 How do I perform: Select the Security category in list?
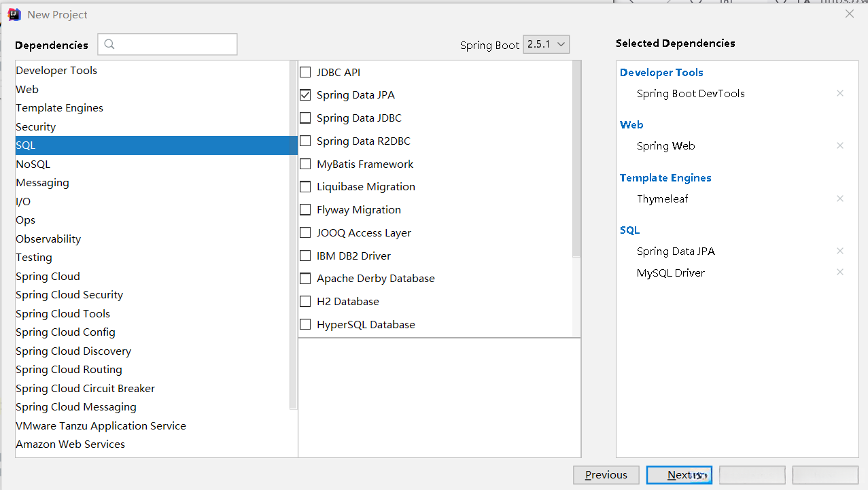[36, 127]
